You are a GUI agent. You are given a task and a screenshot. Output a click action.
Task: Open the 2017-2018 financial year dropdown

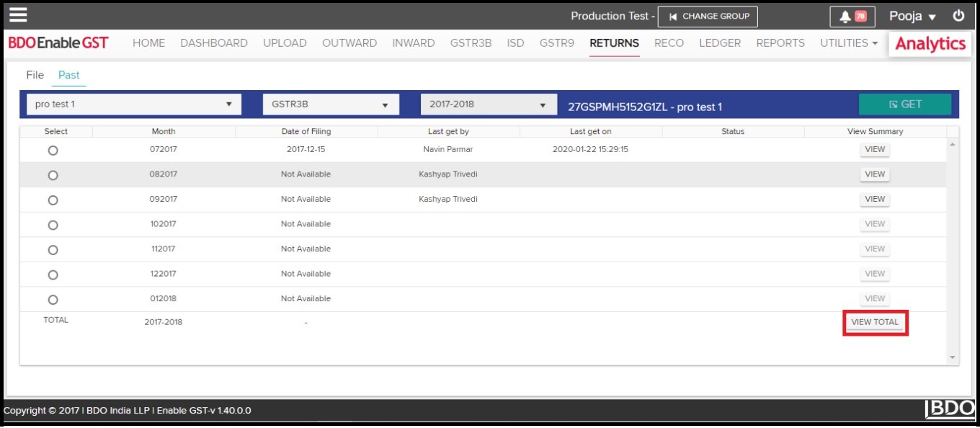coord(489,104)
